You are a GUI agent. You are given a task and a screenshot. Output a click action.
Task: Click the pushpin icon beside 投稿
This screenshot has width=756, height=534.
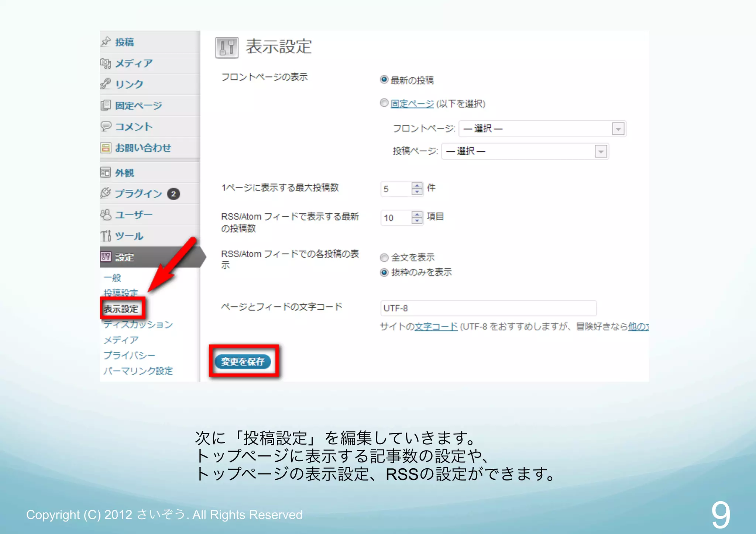(106, 42)
